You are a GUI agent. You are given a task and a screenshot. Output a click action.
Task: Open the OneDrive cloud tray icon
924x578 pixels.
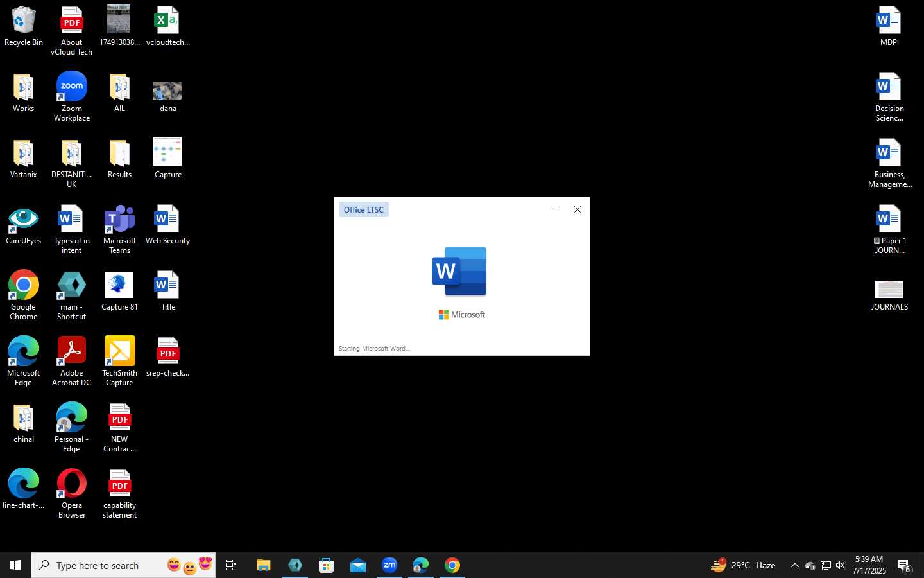pyautogui.click(x=810, y=565)
